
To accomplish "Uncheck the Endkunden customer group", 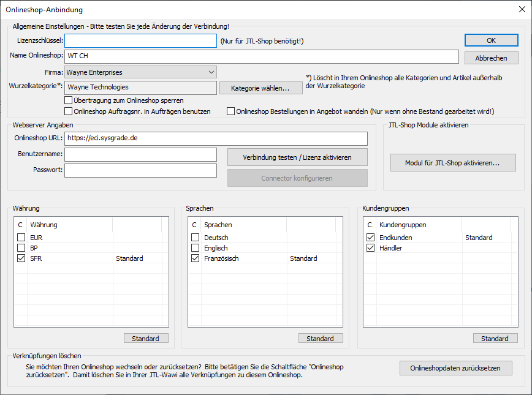I will pos(370,238).
